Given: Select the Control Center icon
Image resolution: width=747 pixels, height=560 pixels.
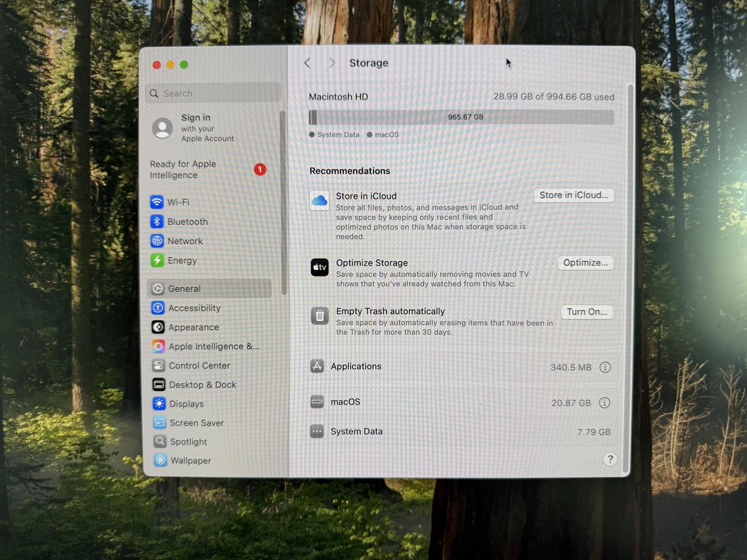Looking at the screenshot, I should (x=159, y=366).
